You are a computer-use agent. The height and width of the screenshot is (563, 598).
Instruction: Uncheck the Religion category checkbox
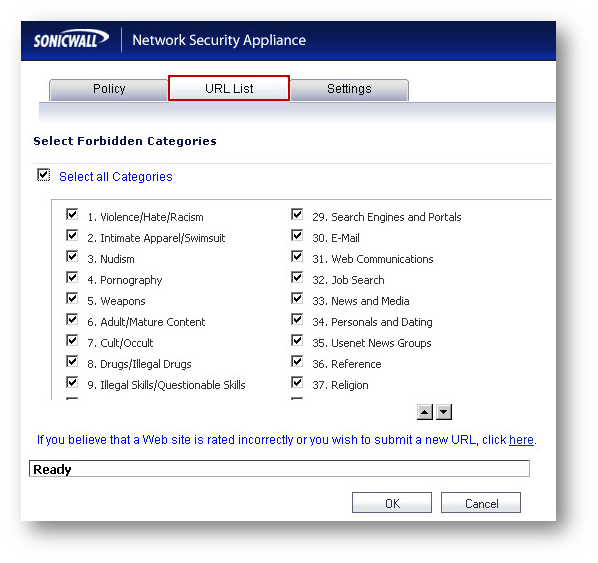tap(297, 382)
